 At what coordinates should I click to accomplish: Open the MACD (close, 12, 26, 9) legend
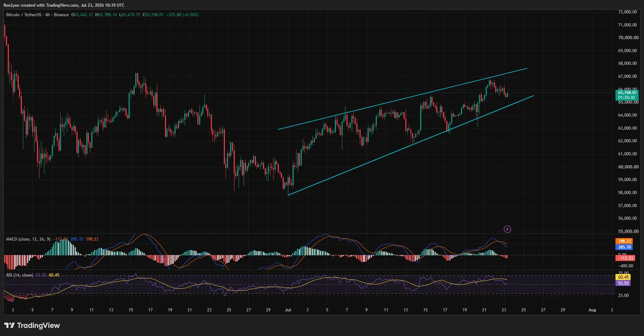tap(28, 239)
